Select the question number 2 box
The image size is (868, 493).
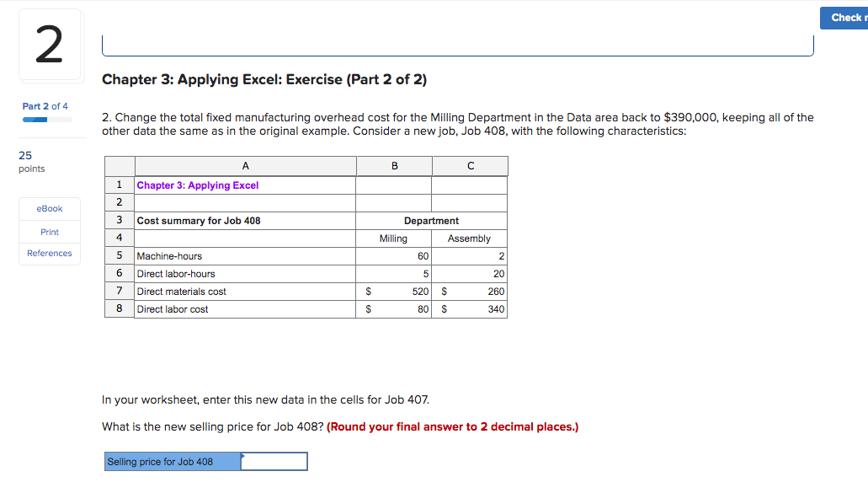pyautogui.click(x=48, y=45)
